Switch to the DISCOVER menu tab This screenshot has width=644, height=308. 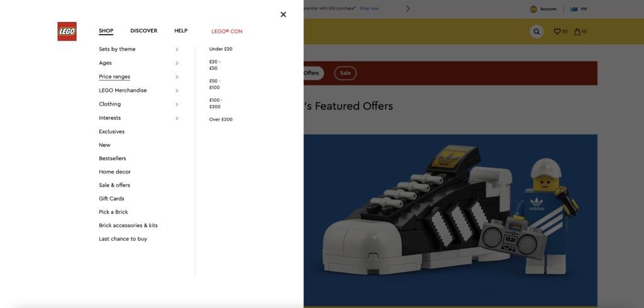(144, 31)
